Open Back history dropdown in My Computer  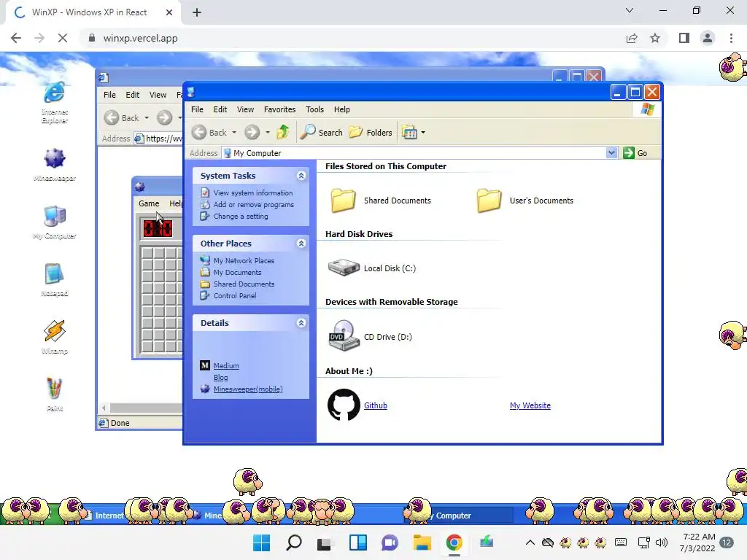234,133
